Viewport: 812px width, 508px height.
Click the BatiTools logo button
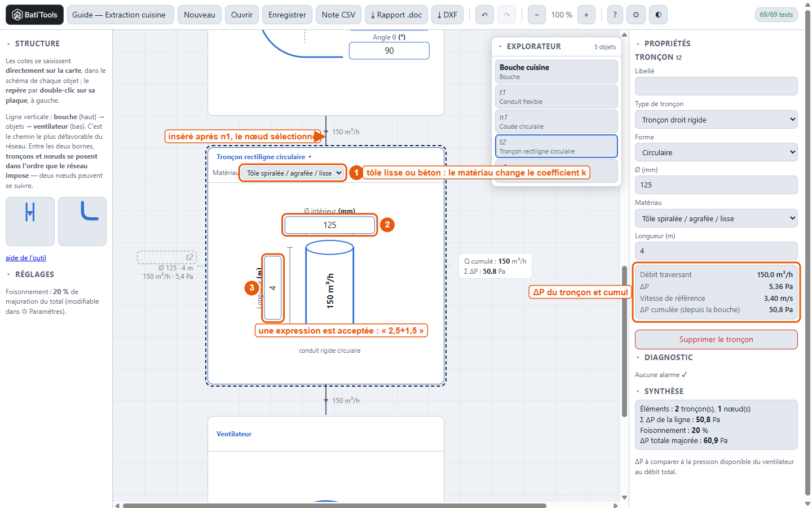34,15
